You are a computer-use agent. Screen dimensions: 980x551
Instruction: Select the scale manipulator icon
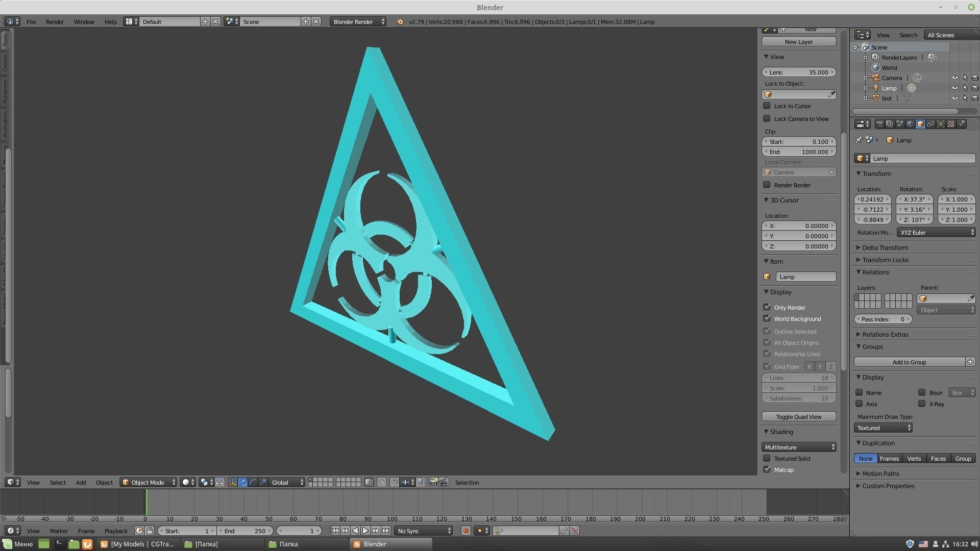(263, 483)
